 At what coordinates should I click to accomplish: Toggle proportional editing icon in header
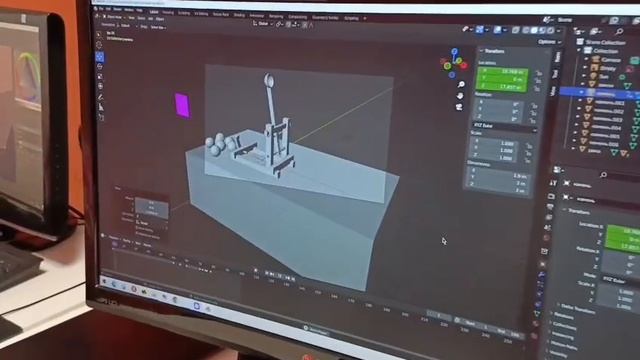point(305,25)
